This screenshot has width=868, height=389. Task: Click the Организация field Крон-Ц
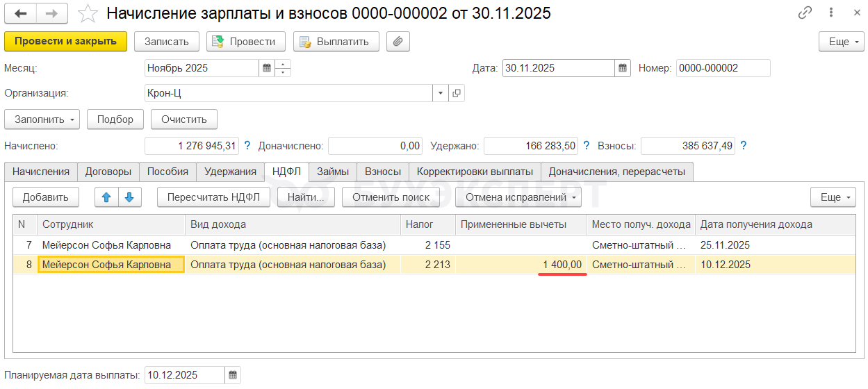click(x=288, y=93)
